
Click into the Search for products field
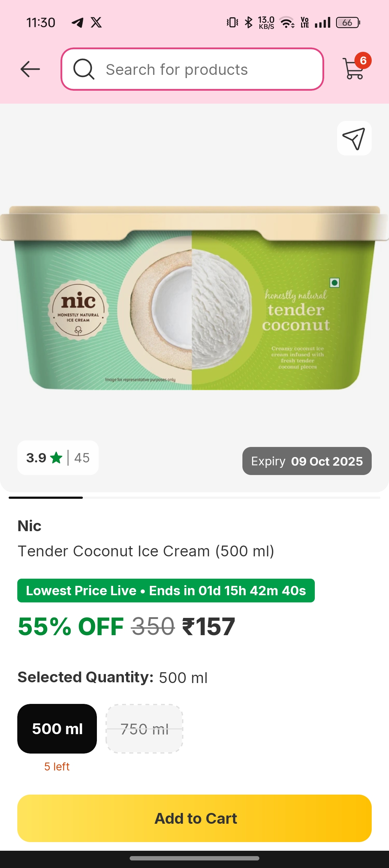pos(192,69)
